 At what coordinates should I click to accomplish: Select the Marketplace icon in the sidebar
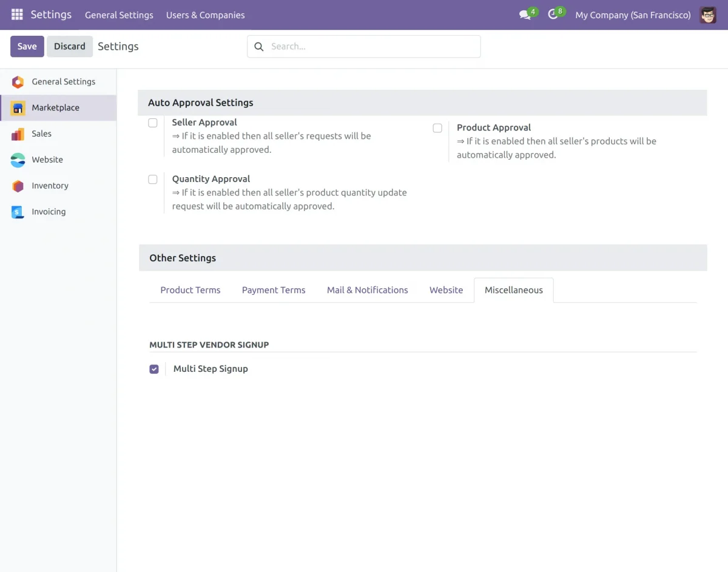[x=18, y=107]
